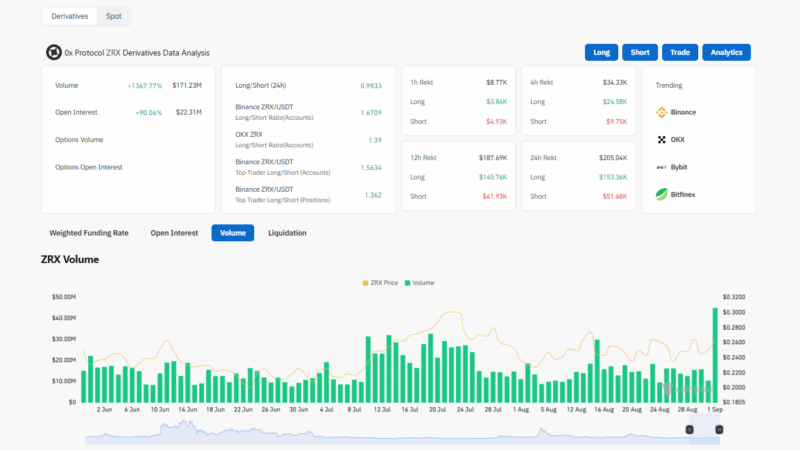
Task: Select the Liquidation chart tab
Action: pos(287,233)
